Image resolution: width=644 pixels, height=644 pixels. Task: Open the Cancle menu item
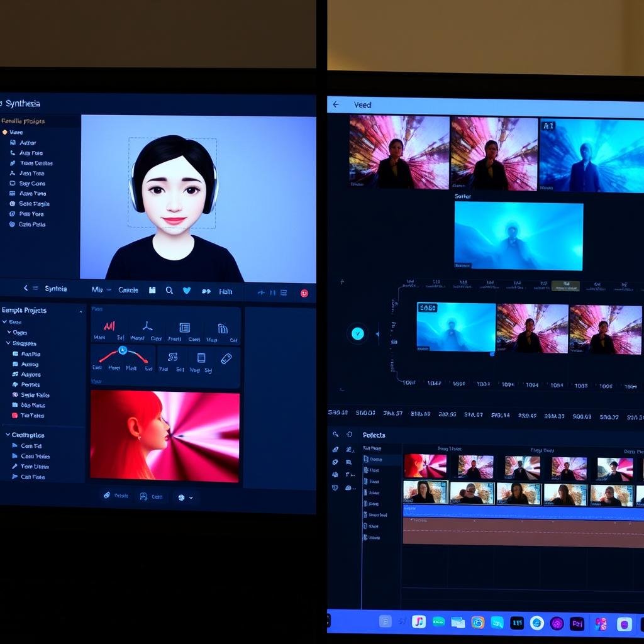(x=128, y=290)
